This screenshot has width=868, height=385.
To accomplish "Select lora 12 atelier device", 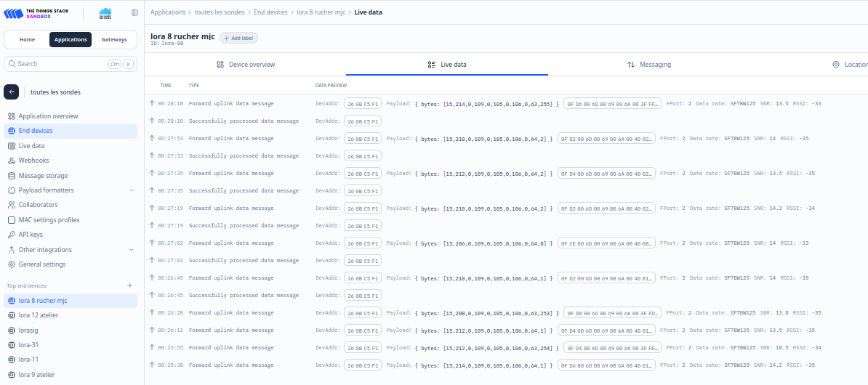I will point(39,315).
